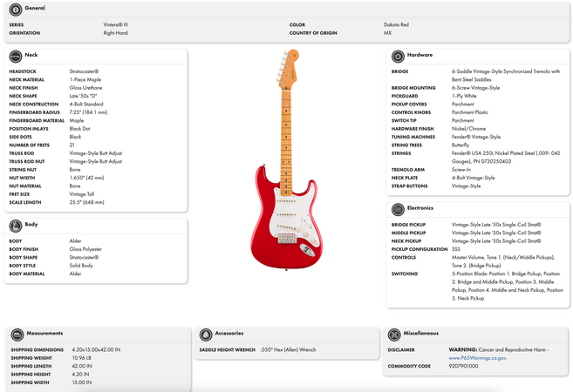Select the Neck section heading
This screenshot has height=392, width=573.
31,54
